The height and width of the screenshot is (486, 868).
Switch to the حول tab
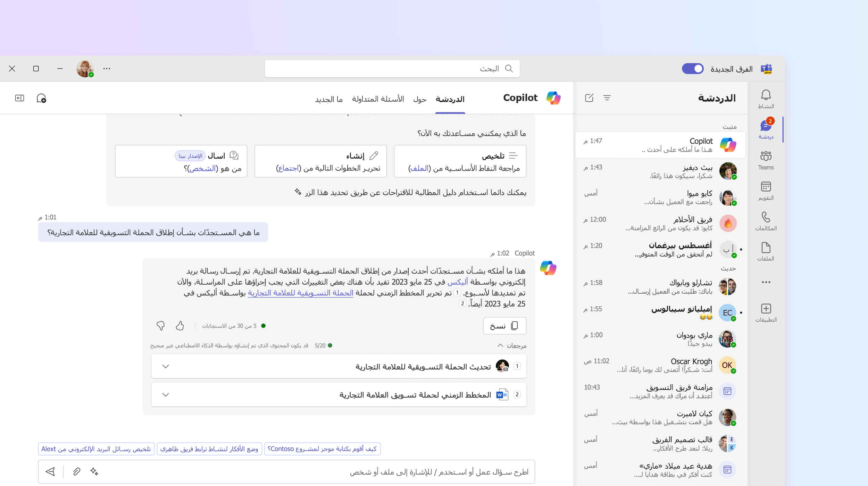coord(420,99)
